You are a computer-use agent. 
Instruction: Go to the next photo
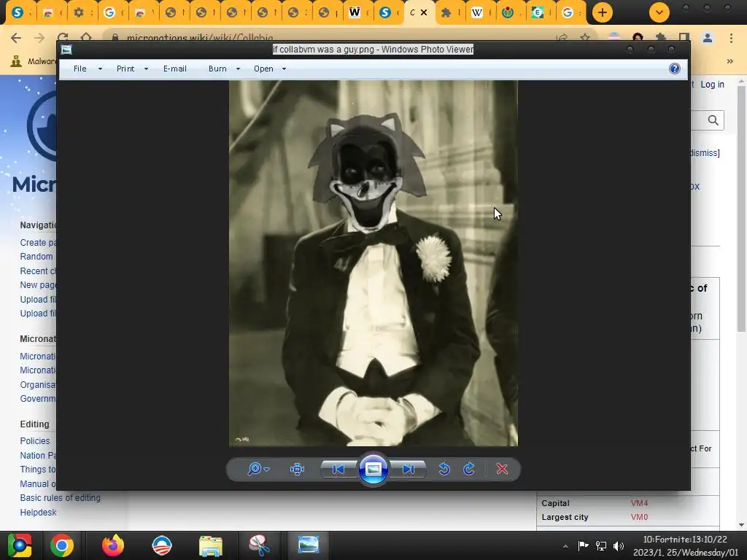click(409, 469)
